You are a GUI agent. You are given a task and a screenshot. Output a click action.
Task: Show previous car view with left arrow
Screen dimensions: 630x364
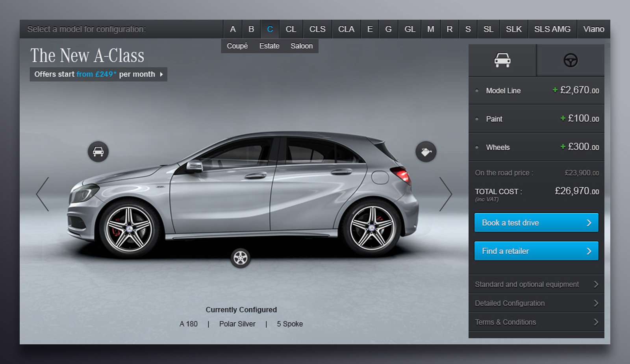[x=43, y=194]
